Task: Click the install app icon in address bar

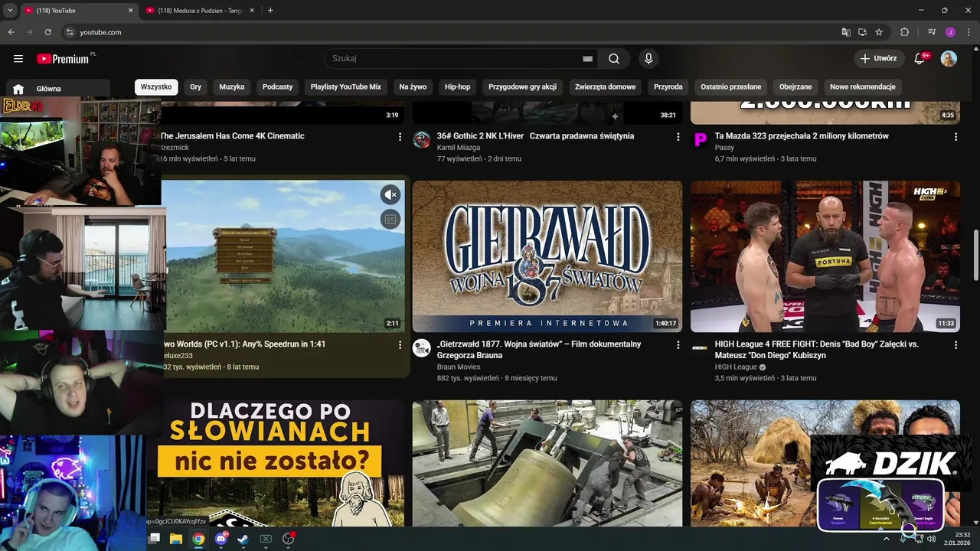Action: click(x=862, y=32)
